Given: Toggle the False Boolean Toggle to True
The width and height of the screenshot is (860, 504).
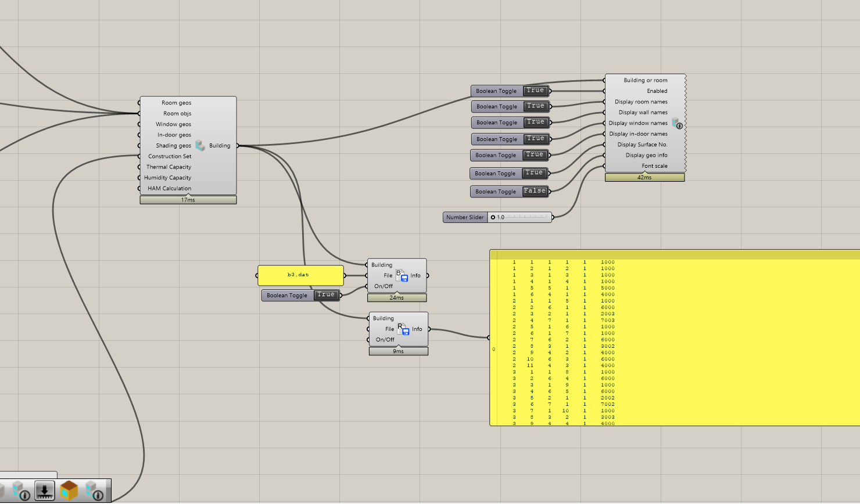Looking at the screenshot, I should 535,191.
